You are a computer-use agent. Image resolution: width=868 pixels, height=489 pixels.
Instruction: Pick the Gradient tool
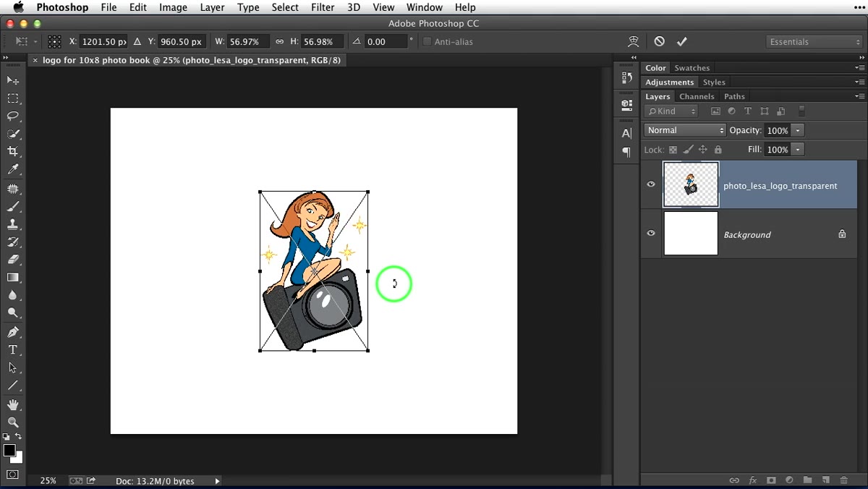[x=13, y=278]
